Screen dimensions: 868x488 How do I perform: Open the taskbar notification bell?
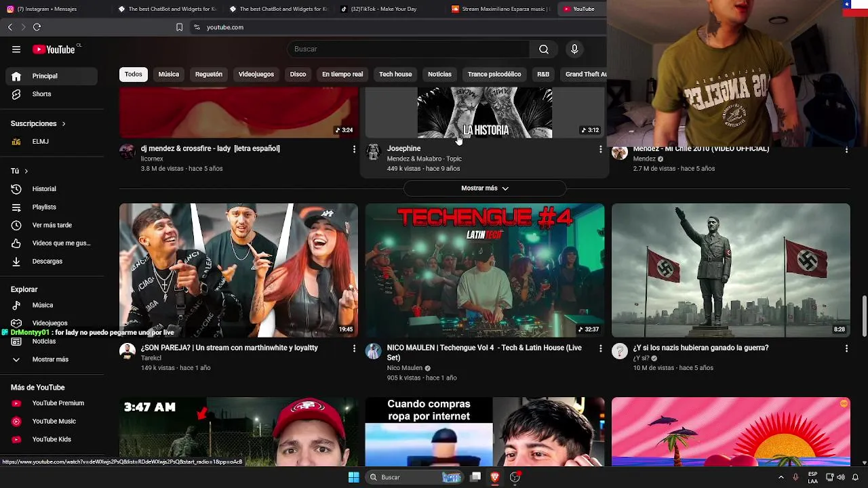856,477
